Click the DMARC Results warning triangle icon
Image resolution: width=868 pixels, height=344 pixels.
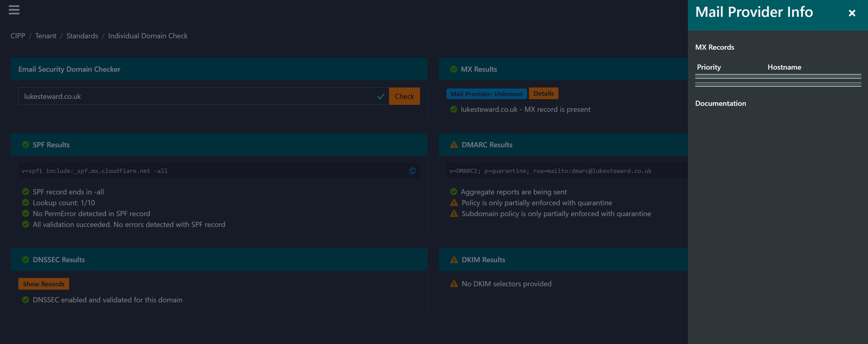(454, 145)
